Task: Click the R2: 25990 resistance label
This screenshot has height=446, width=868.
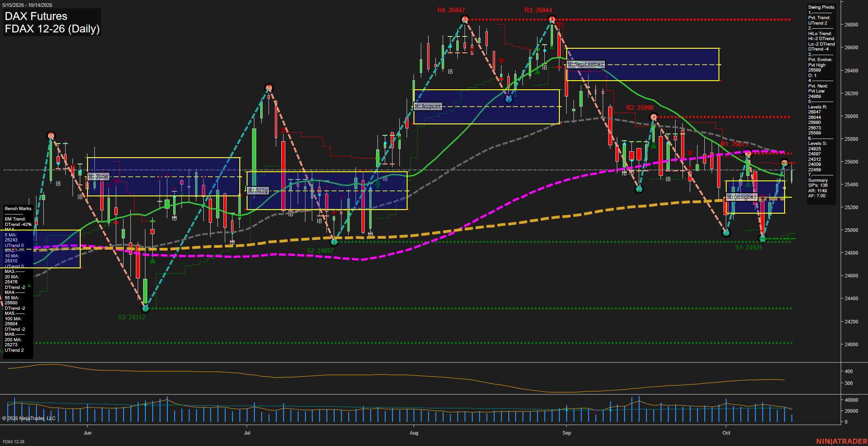Action: (x=640, y=108)
